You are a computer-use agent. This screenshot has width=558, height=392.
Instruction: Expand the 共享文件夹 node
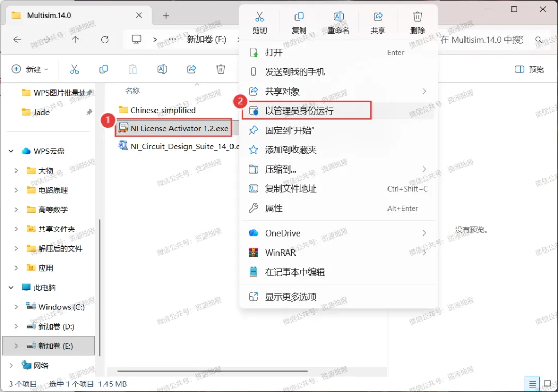click(16, 229)
